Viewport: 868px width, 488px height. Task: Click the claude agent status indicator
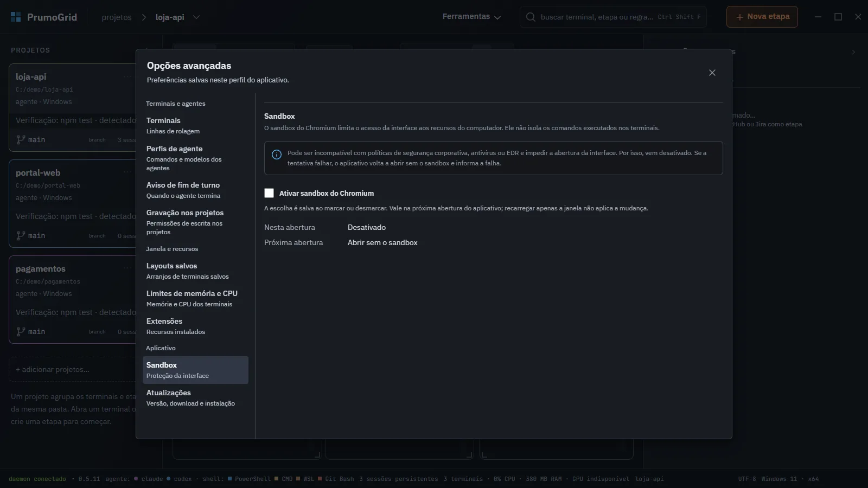148,479
